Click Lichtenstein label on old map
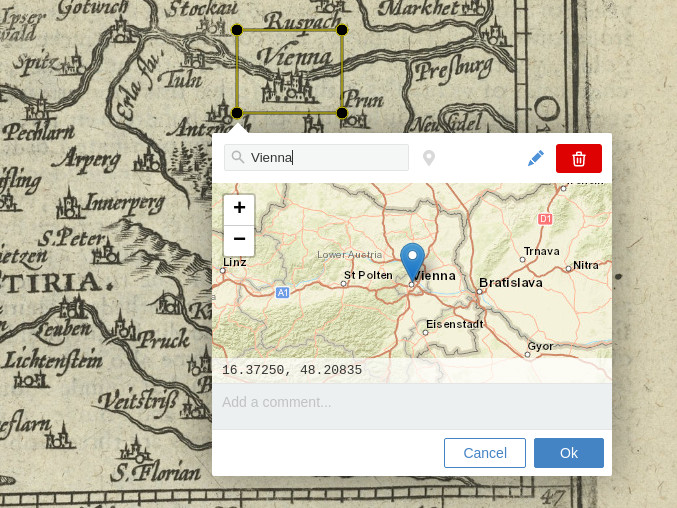Screen dimensions: 677x508 [x=53, y=360]
